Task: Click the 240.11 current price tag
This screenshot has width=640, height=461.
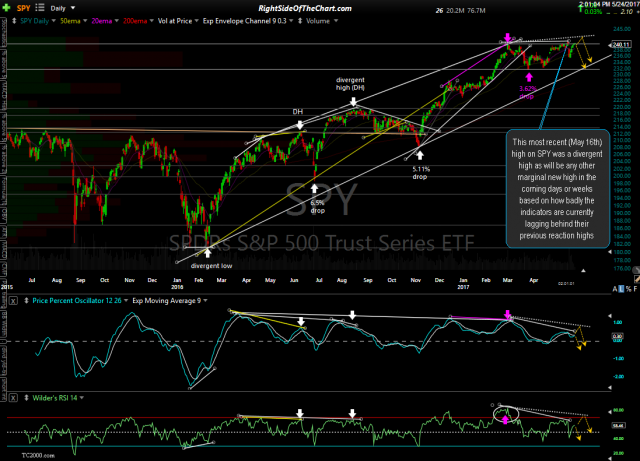Action: tap(621, 45)
